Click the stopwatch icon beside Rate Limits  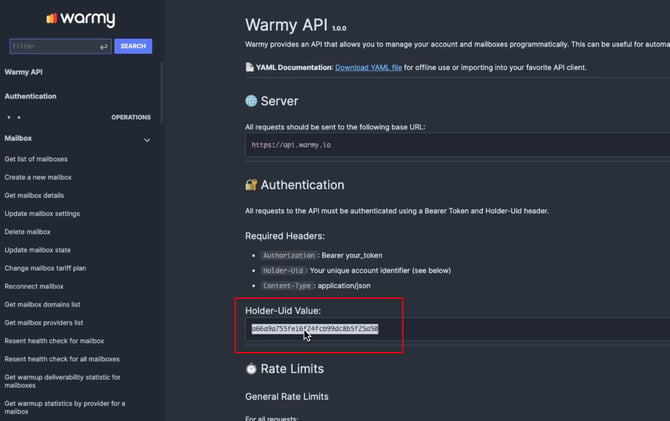click(x=251, y=368)
